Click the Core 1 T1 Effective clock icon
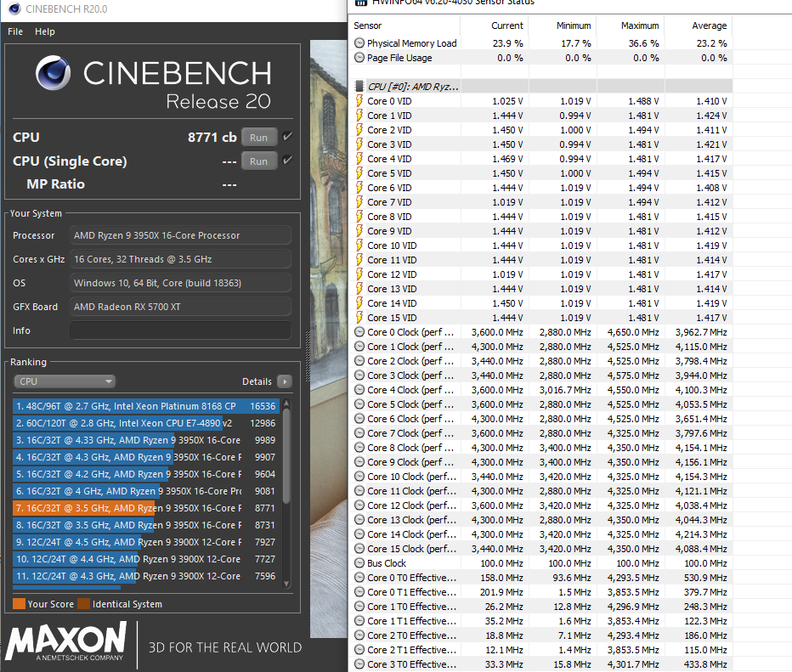This screenshot has height=672, width=792. [x=359, y=621]
